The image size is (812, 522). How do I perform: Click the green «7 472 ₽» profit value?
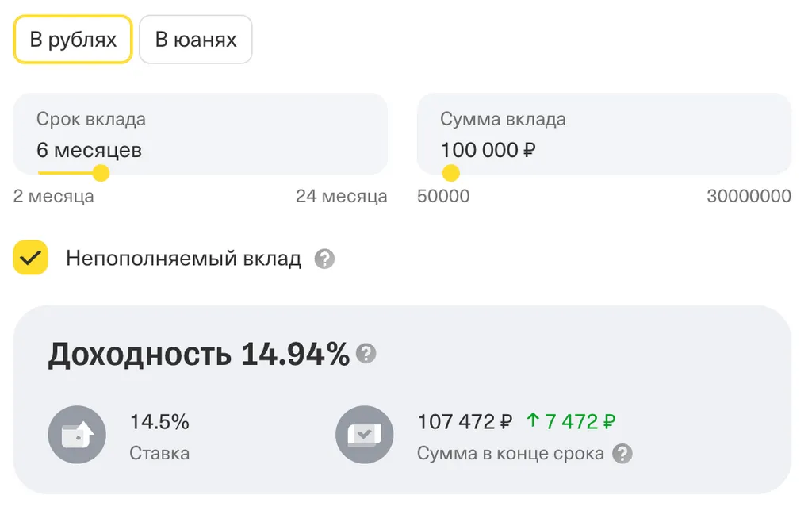click(572, 421)
